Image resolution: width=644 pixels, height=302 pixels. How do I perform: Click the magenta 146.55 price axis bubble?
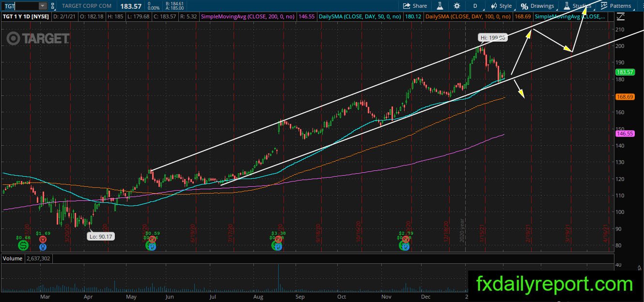[624, 133]
